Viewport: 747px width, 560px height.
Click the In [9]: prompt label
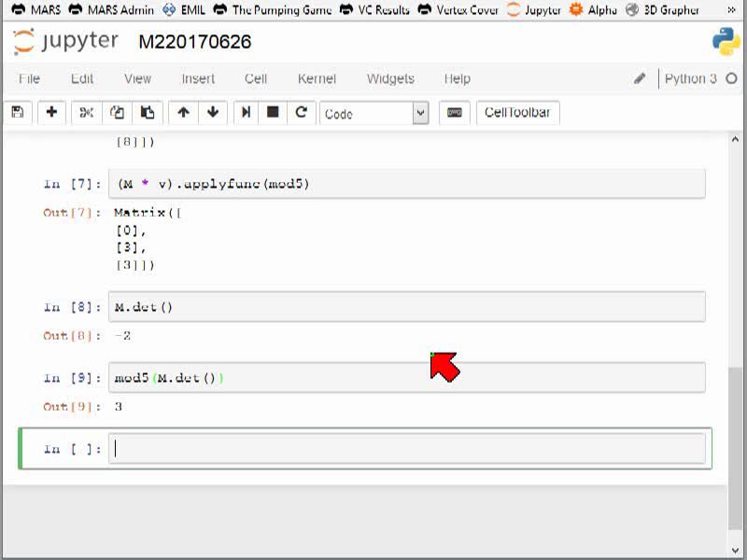(72, 378)
